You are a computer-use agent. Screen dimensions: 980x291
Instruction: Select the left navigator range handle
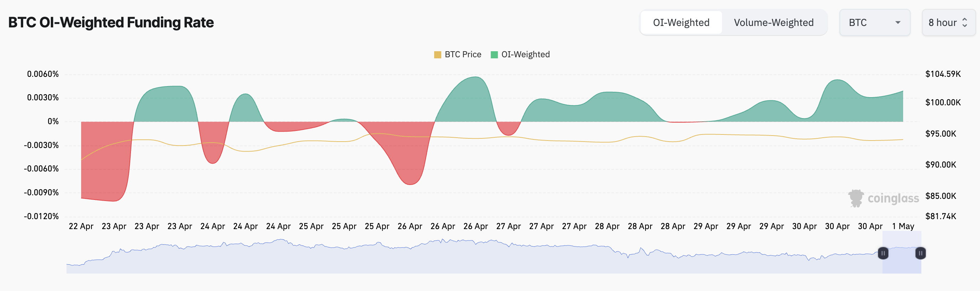point(883,253)
